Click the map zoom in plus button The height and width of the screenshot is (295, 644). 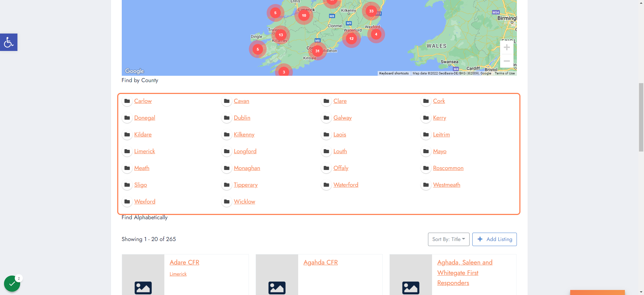(507, 47)
